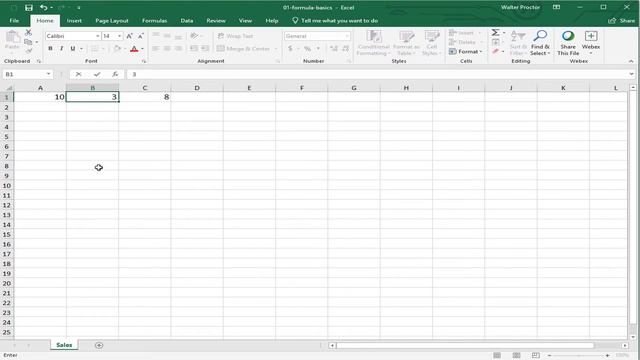
Task: Open the Help tab
Action: pos(271,20)
